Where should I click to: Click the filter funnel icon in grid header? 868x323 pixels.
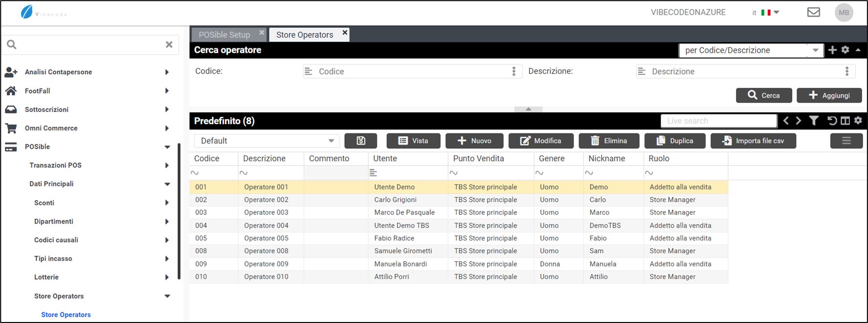pyautogui.click(x=814, y=121)
